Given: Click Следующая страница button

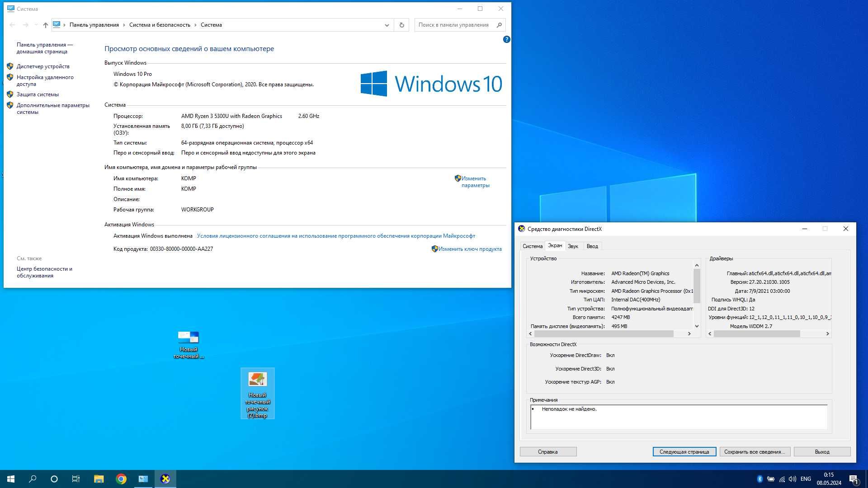Looking at the screenshot, I should pyautogui.click(x=684, y=452).
